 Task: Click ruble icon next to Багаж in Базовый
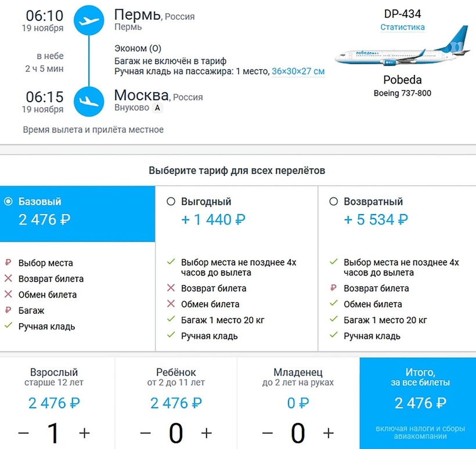(x=8, y=310)
